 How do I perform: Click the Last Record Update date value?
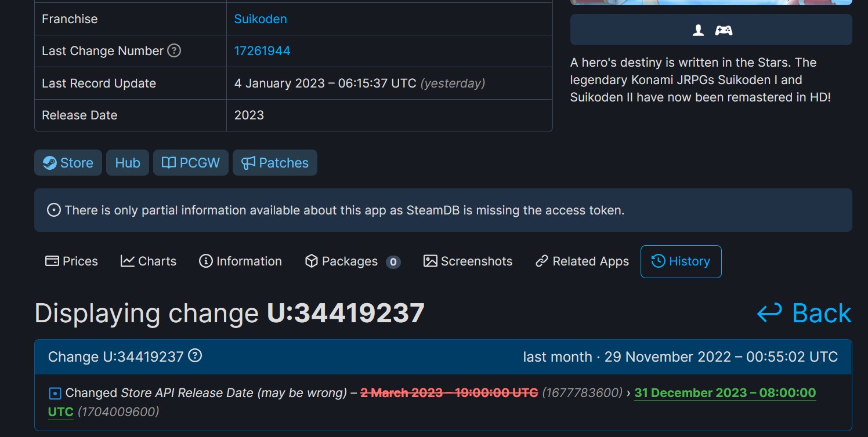(325, 83)
